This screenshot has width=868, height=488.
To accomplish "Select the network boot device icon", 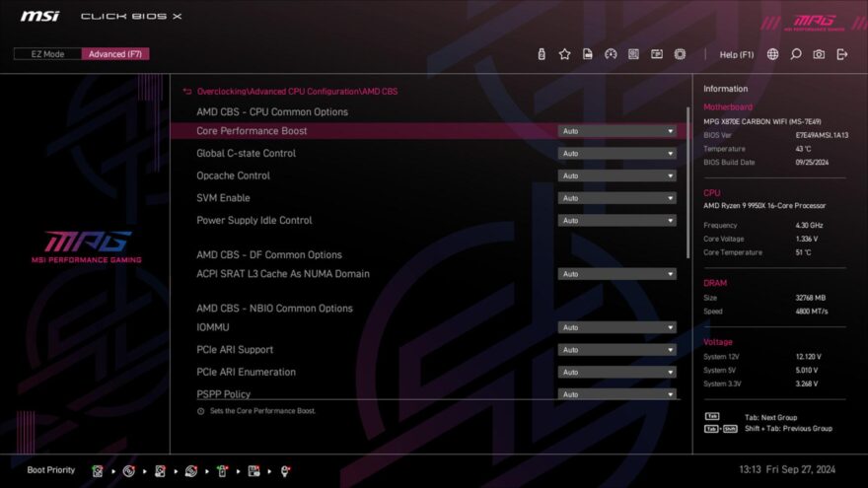I will 285,471.
